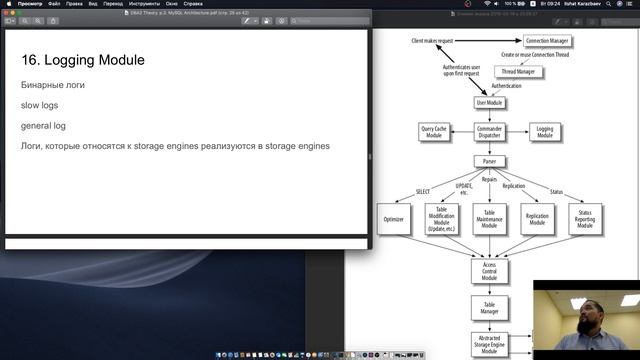Click the Access Control Module box
Image resolution: width=640 pixels, height=360 pixels.
tap(489, 271)
